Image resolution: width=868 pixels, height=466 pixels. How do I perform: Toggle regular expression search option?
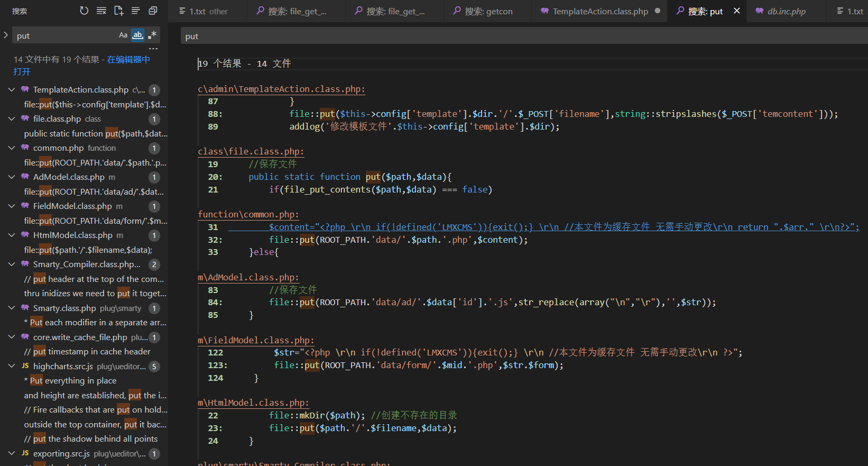(152, 35)
